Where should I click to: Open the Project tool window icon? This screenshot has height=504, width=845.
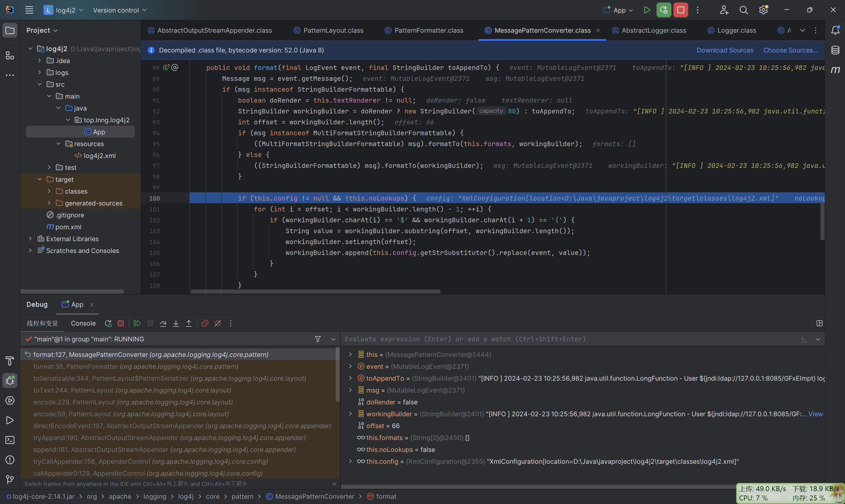pos(10,30)
